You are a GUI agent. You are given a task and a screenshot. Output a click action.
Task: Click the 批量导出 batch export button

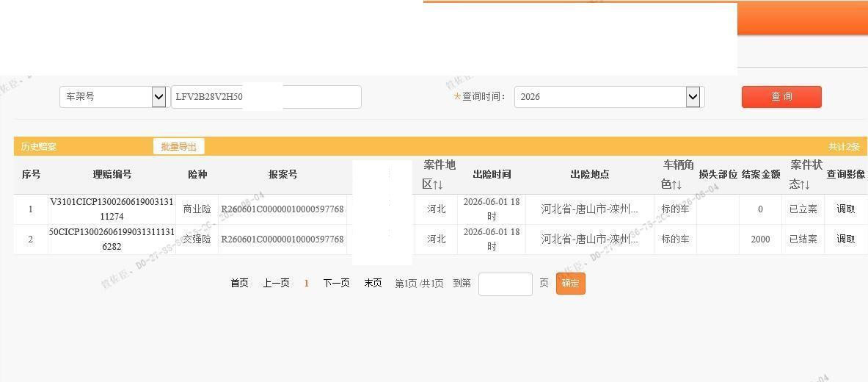[179, 147]
